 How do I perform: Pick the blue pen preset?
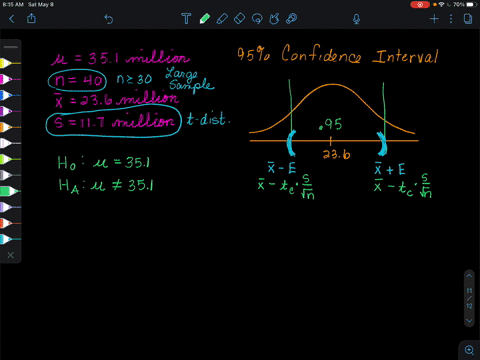[9, 95]
